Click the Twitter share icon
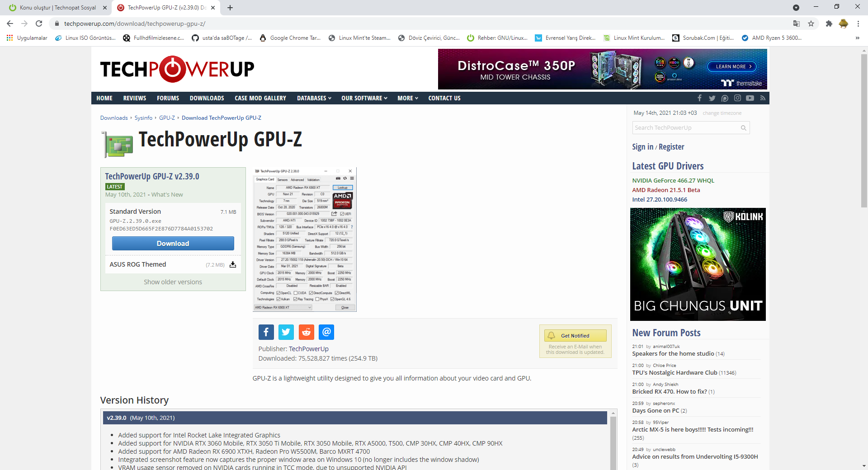Image resolution: width=868 pixels, height=470 pixels. (x=286, y=332)
